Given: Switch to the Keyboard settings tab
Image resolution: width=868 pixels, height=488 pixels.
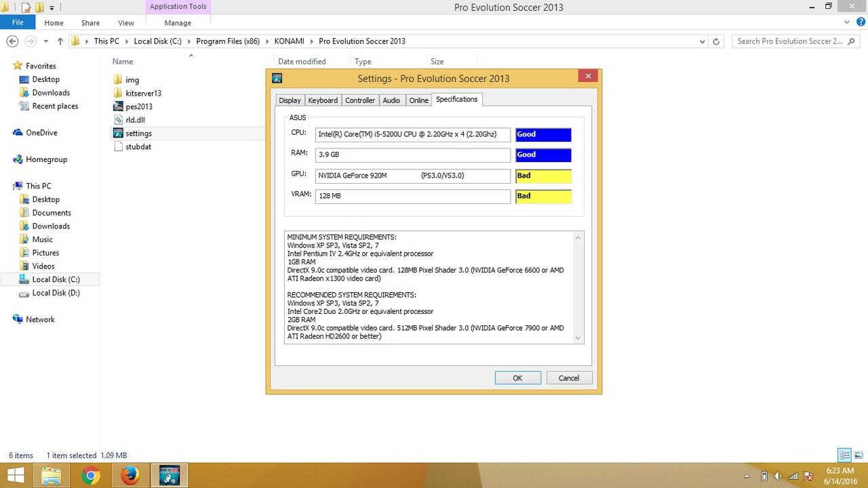Looking at the screenshot, I should [x=323, y=100].
